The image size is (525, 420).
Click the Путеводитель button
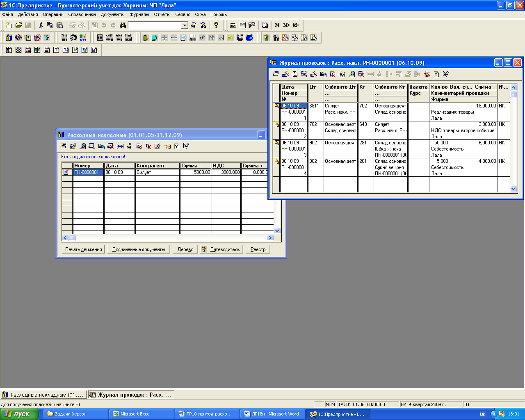coord(222,249)
